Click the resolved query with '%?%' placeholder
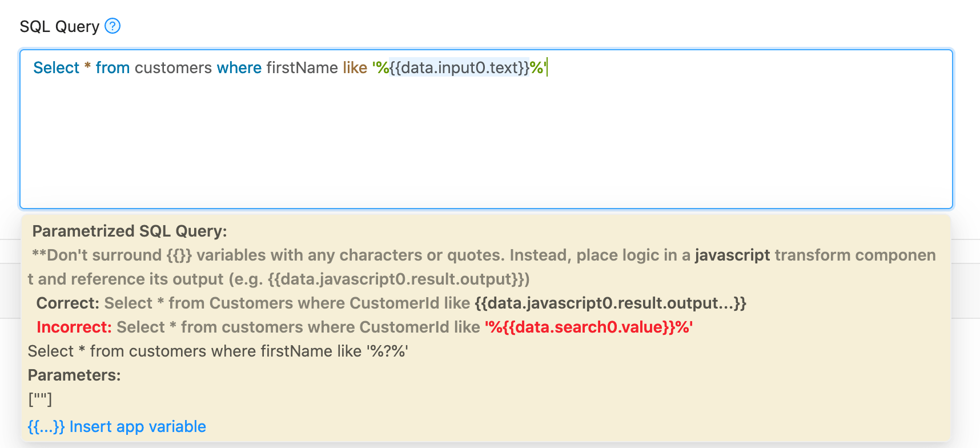 point(218,351)
